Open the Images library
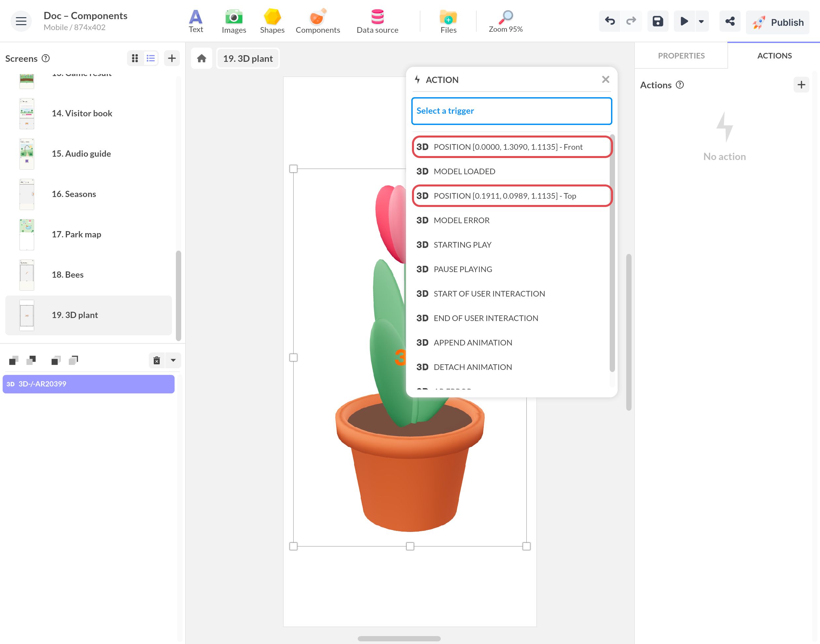 pos(234,21)
